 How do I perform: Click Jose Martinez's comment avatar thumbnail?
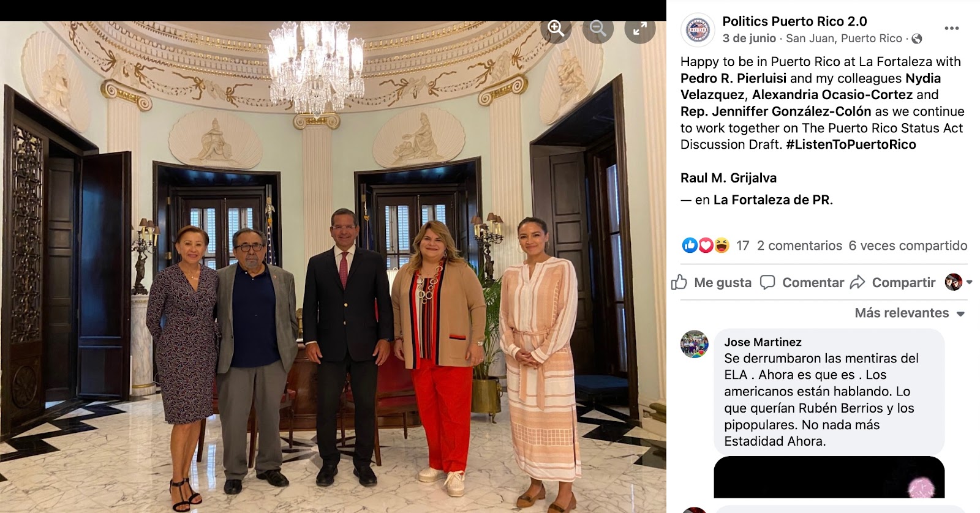pos(695,344)
